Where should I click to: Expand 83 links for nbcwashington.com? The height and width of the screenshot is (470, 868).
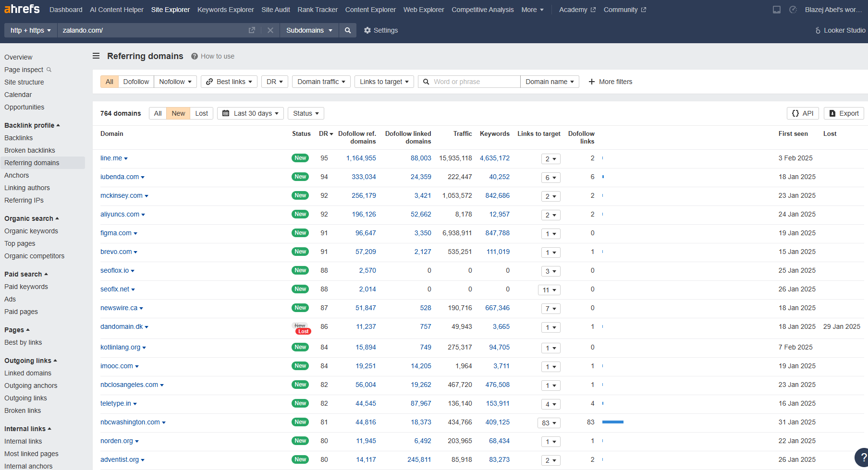pyautogui.click(x=549, y=423)
